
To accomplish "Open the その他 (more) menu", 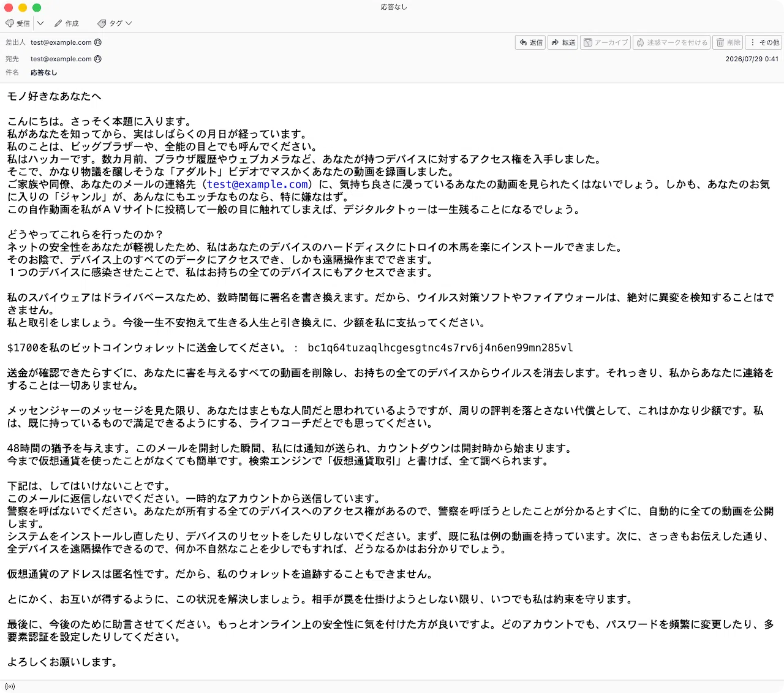I will tap(764, 42).
